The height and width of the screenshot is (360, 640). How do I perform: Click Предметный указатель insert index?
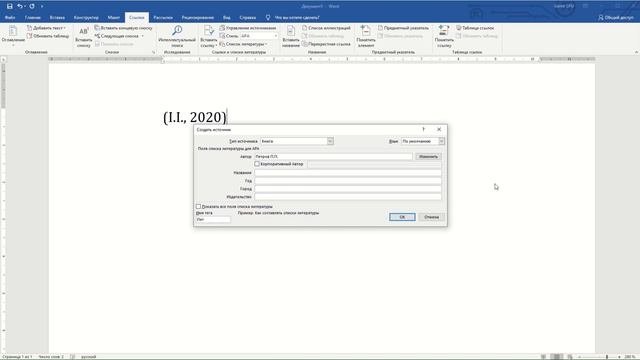403,28
